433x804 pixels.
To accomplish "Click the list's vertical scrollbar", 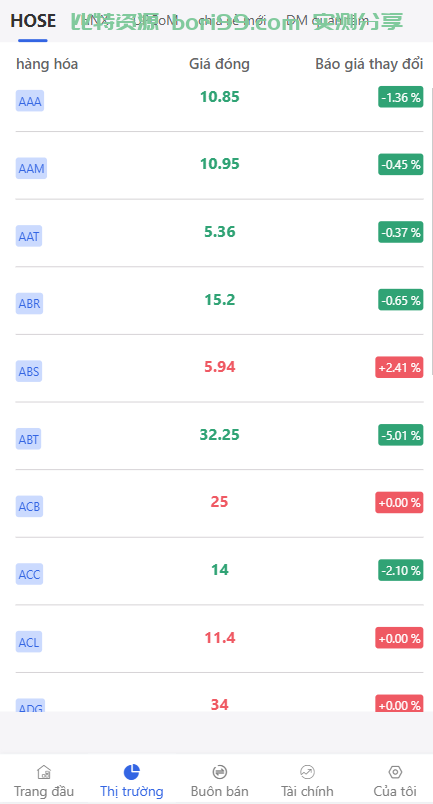I will 431,231.
